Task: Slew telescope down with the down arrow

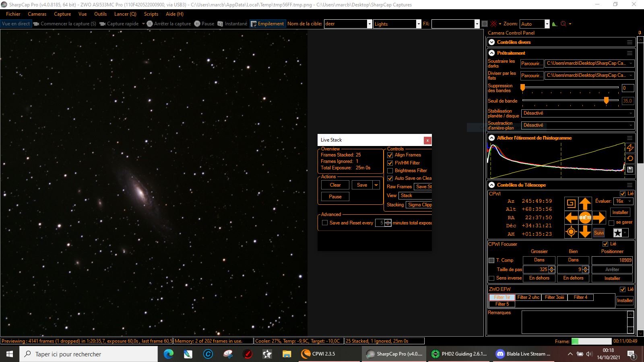Action: coord(585,232)
